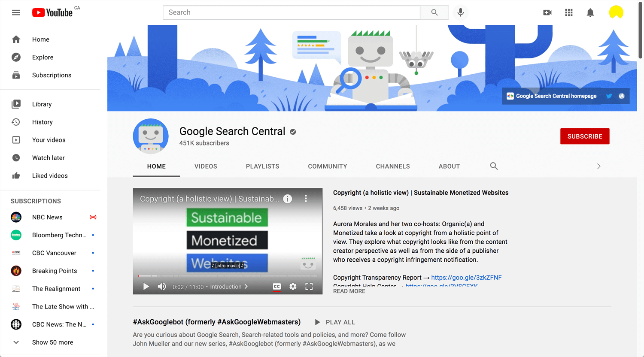Image resolution: width=644 pixels, height=357 pixels.
Task: Switch to the CHANNELS tab
Action: (393, 166)
